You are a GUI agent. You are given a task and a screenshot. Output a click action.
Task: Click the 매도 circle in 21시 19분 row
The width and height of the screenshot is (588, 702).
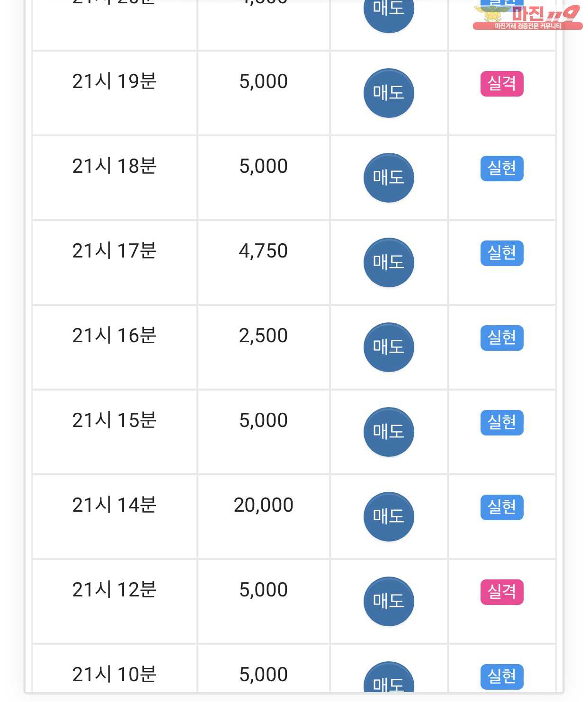389,93
